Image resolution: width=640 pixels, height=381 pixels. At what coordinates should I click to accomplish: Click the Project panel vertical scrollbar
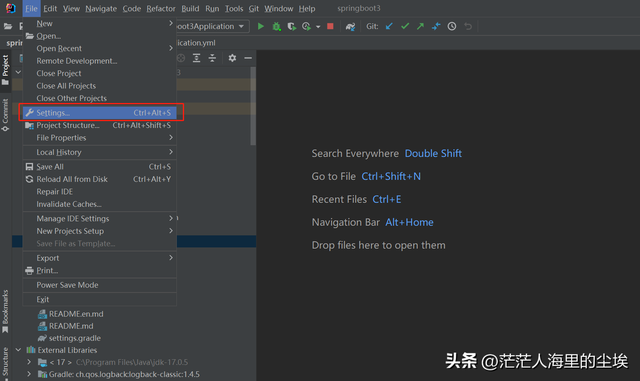tap(253, 106)
